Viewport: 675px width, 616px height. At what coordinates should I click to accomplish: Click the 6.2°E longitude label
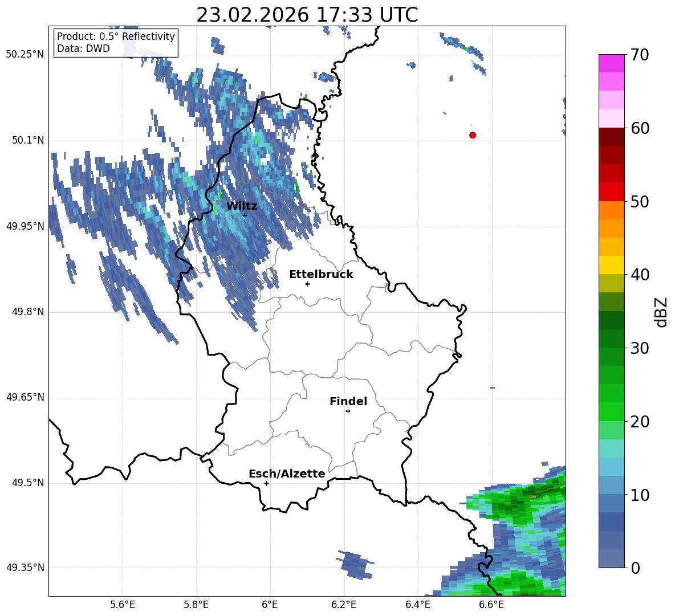(x=344, y=605)
